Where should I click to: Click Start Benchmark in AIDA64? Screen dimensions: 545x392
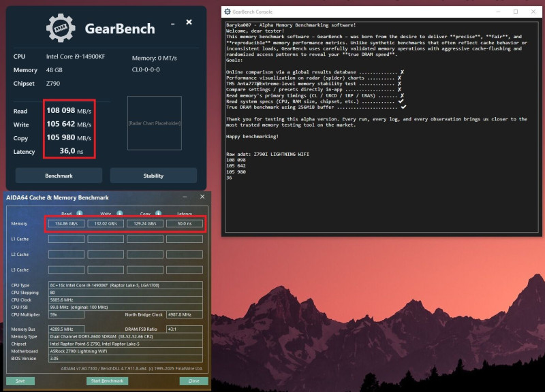107,381
